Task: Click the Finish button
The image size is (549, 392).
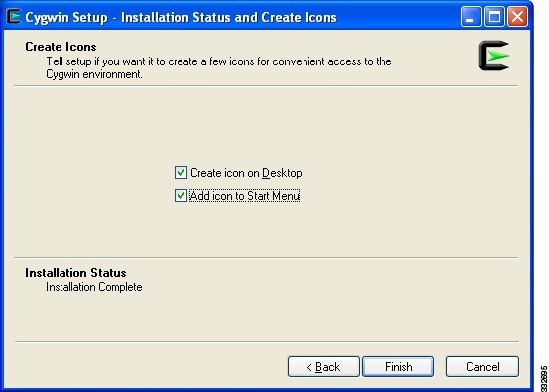Action: tap(398, 366)
